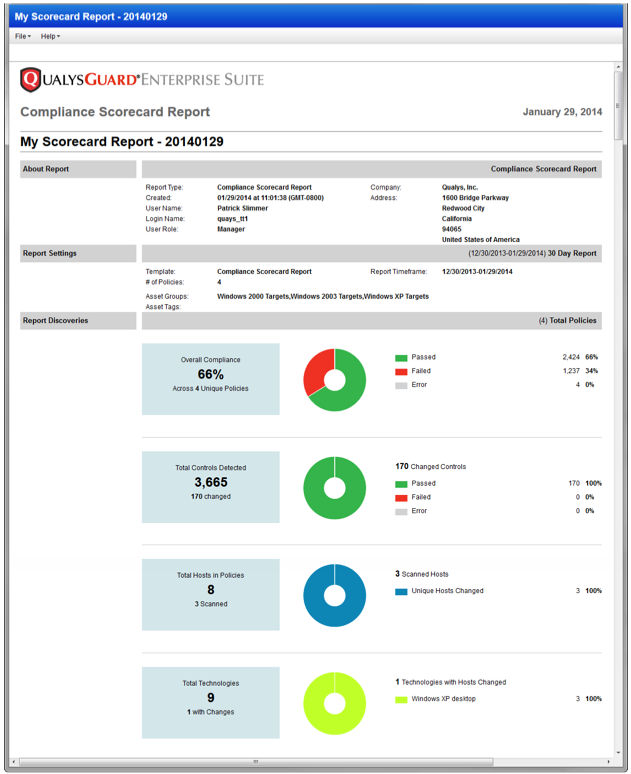
Task: Click the Overall Compliance donut chart
Action: [x=334, y=380]
